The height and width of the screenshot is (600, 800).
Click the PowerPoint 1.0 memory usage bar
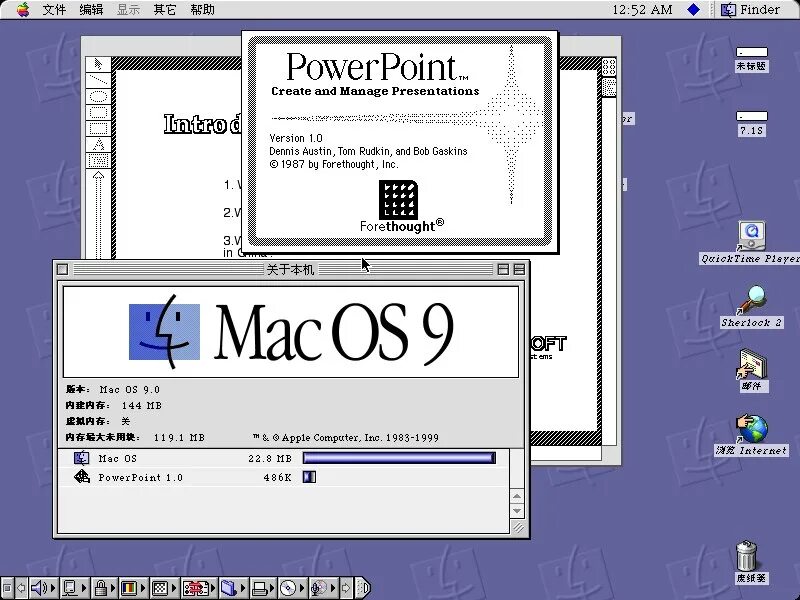[309, 477]
